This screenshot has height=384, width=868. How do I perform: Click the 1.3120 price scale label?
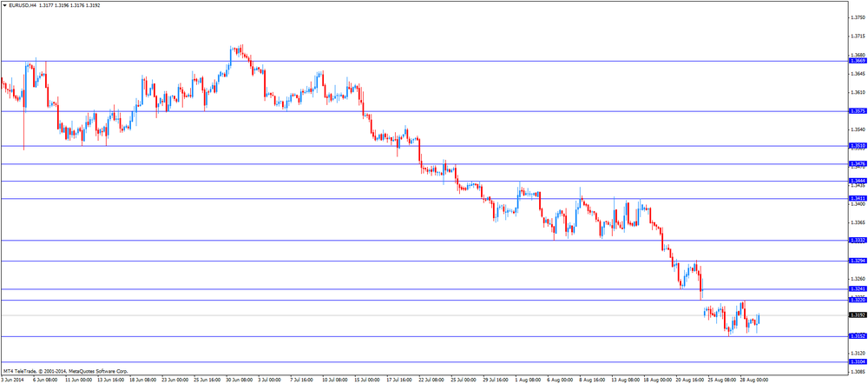tap(858, 353)
